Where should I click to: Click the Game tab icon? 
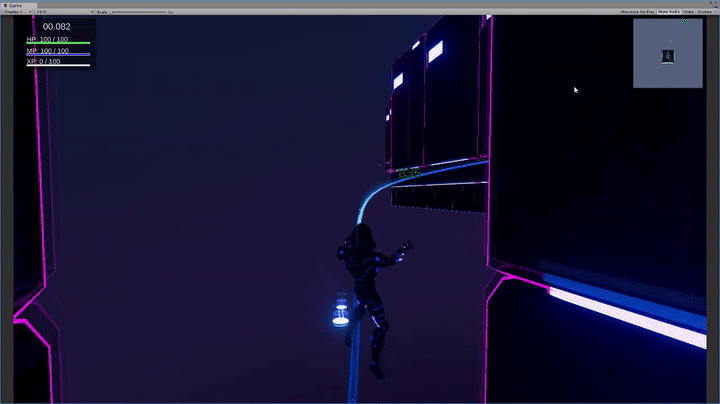(x=6, y=4)
